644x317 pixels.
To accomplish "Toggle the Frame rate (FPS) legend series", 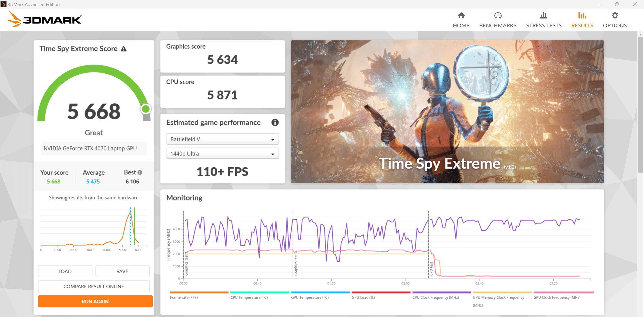I will point(184,297).
